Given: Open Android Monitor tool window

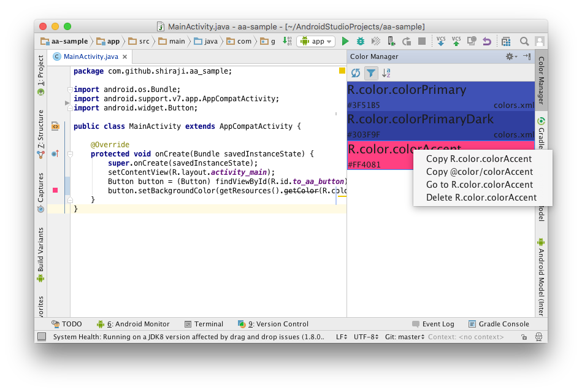Looking at the screenshot, I should pyautogui.click(x=133, y=324).
